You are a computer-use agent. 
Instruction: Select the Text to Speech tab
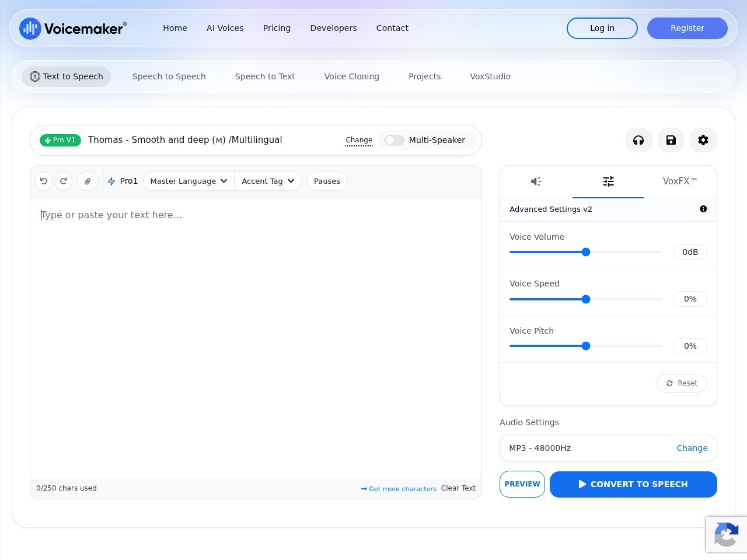point(67,76)
